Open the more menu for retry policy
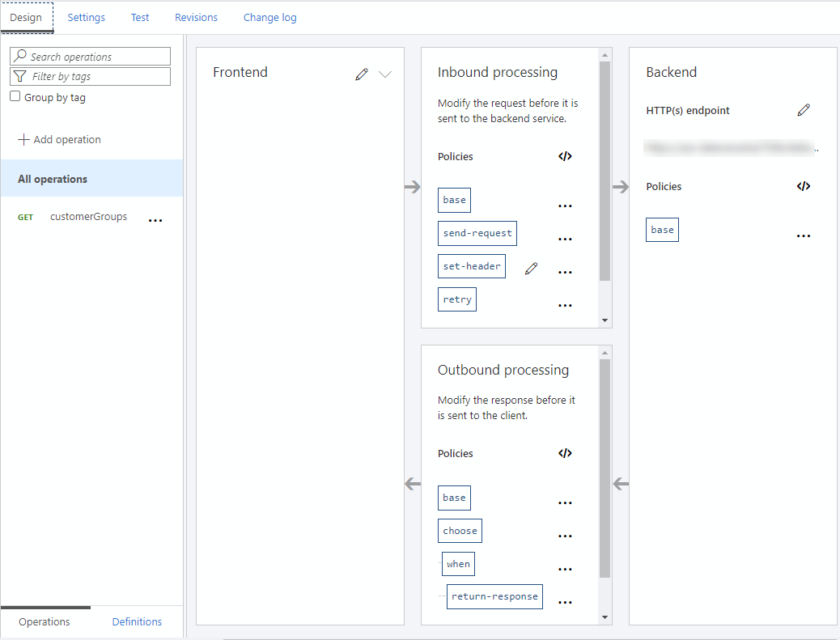The width and height of the screenshot is (840, 640). coord(565,305)
